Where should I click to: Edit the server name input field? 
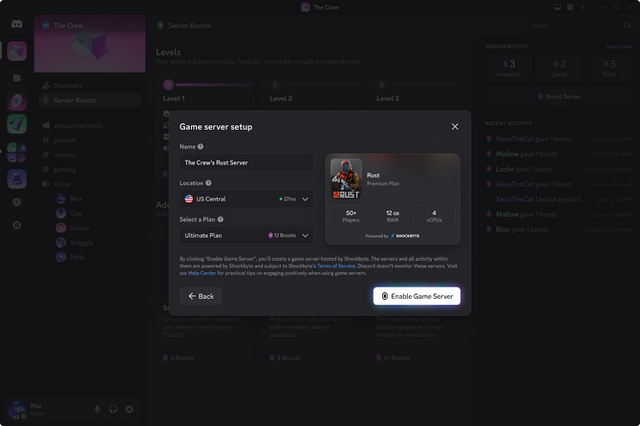(x=246, y=162)
